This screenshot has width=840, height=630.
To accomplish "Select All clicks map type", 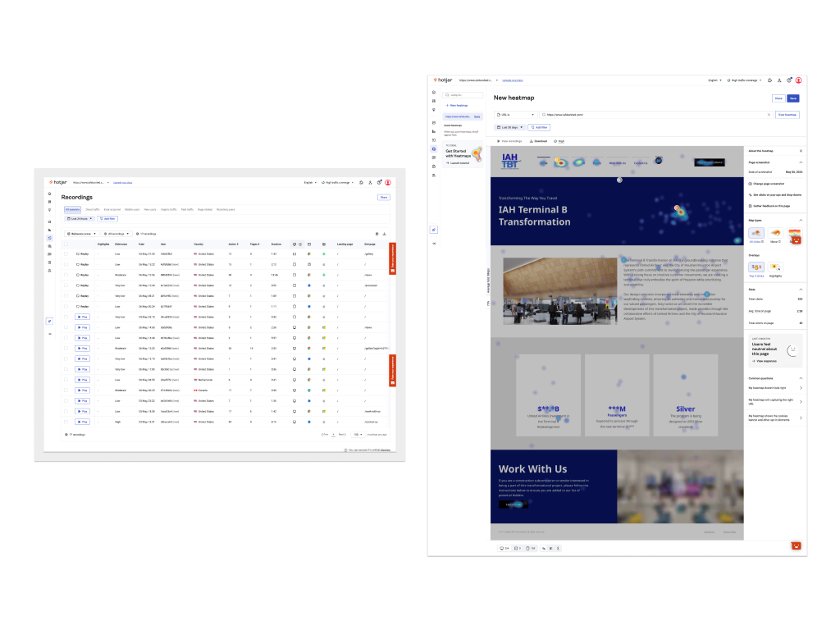I will [x=756, y=233].
